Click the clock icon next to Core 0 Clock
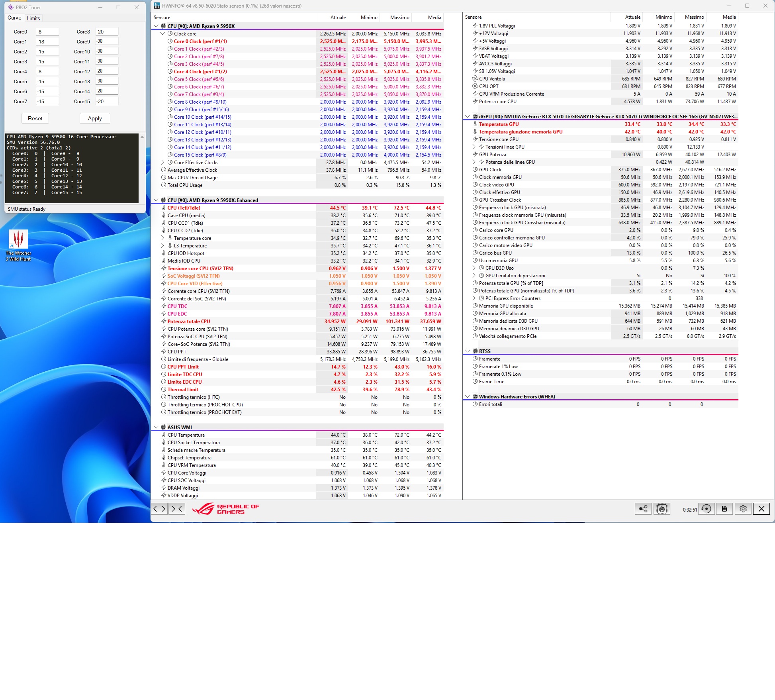Viewport: 775px width, 700px height. click(170, 41)
